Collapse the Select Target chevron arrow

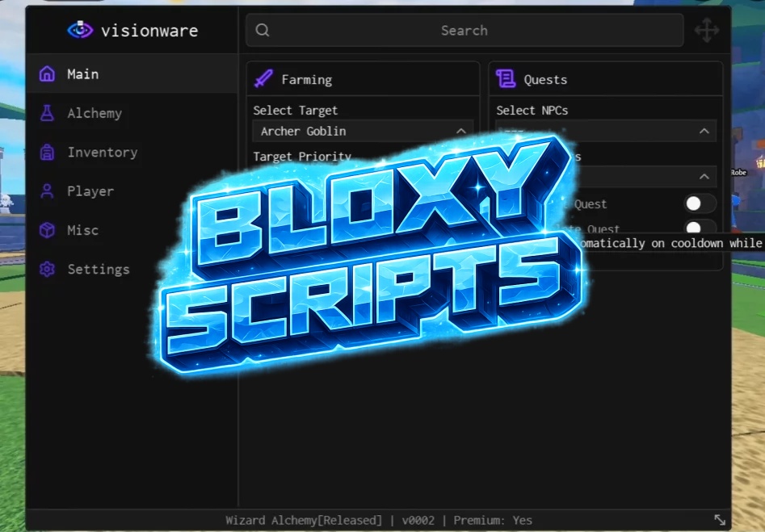click(461, 131)
